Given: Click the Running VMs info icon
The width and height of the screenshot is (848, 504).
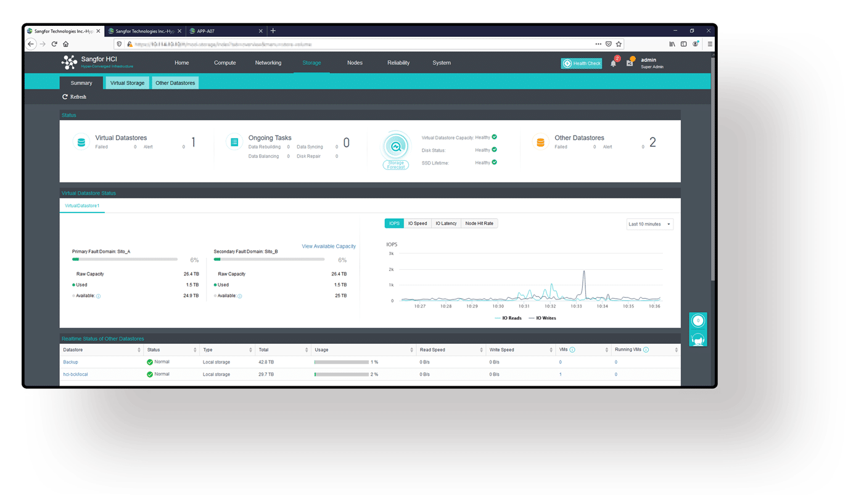Looking at the screenshot, I should (646, 350).
